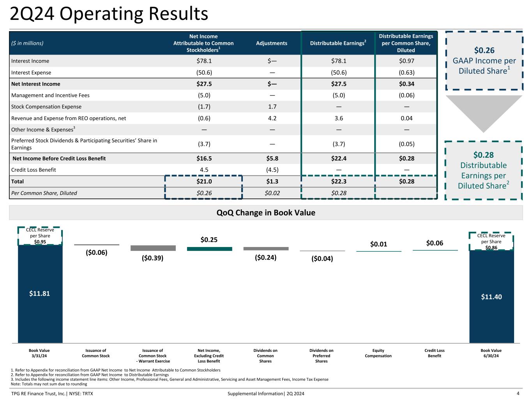Click the Supplemental Information 2Q 2024 footer text
532x399 pixels.
(266, 394)
